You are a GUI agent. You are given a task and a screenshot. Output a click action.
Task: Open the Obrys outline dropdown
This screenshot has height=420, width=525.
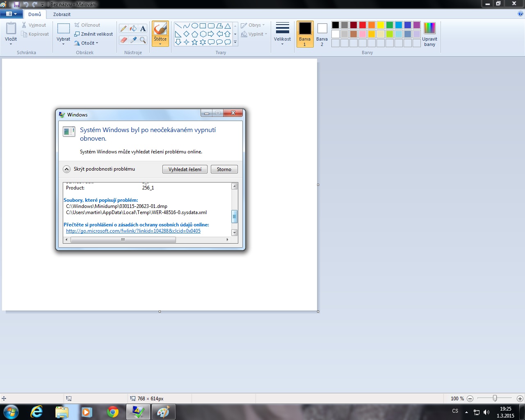coord(253,25)
